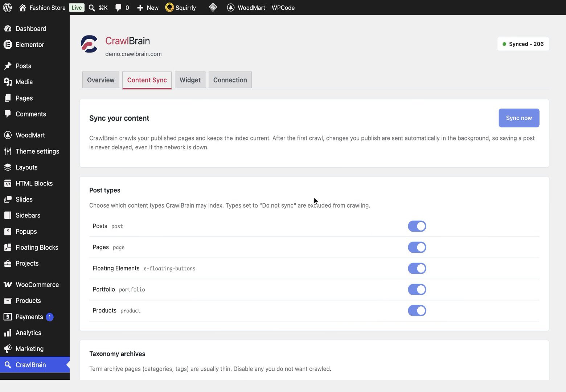The height and width of the screenshot is (392, 566).
Task: Toggle syncing for Pages post type
Action: click(417, 248)
